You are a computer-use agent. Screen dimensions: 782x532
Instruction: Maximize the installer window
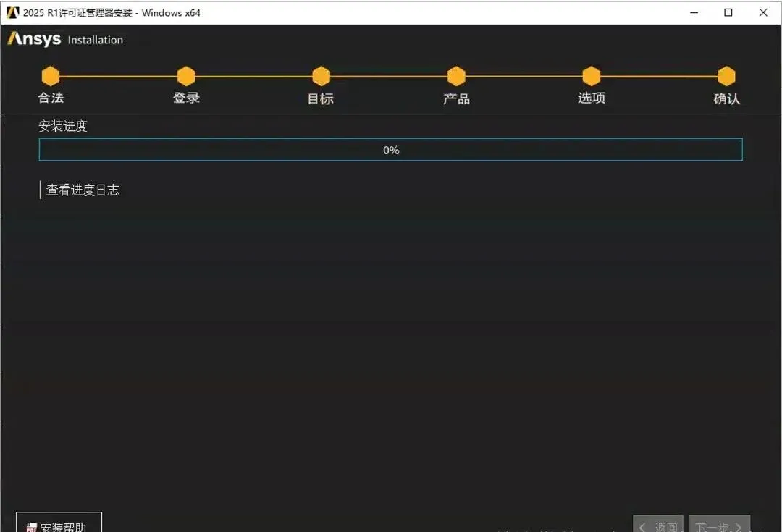pos(728,12)
